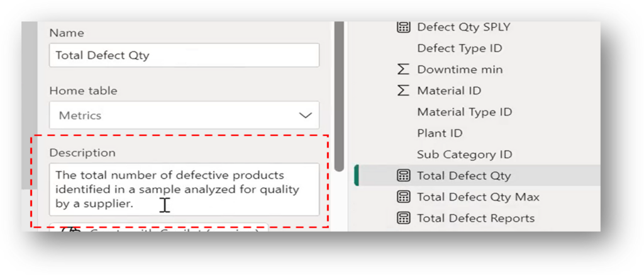644x275 pixels.
Task: Select the Sub Category ID field
Action: (465, 155)
